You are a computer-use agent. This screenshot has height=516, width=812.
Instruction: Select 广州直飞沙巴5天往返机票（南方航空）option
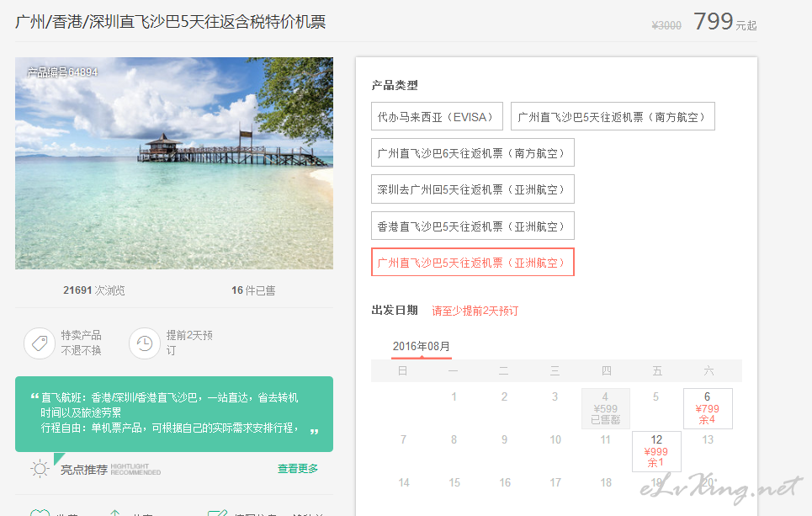613,116
